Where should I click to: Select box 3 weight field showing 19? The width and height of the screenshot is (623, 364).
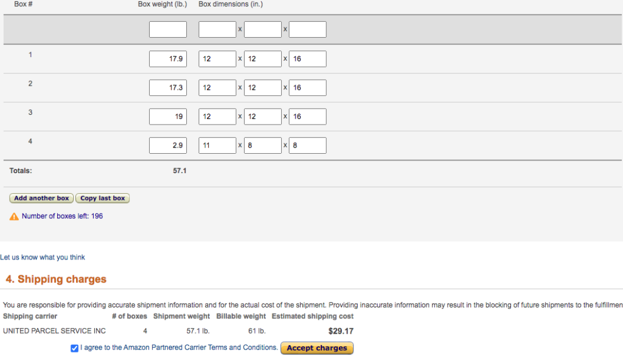click(168, 117)
